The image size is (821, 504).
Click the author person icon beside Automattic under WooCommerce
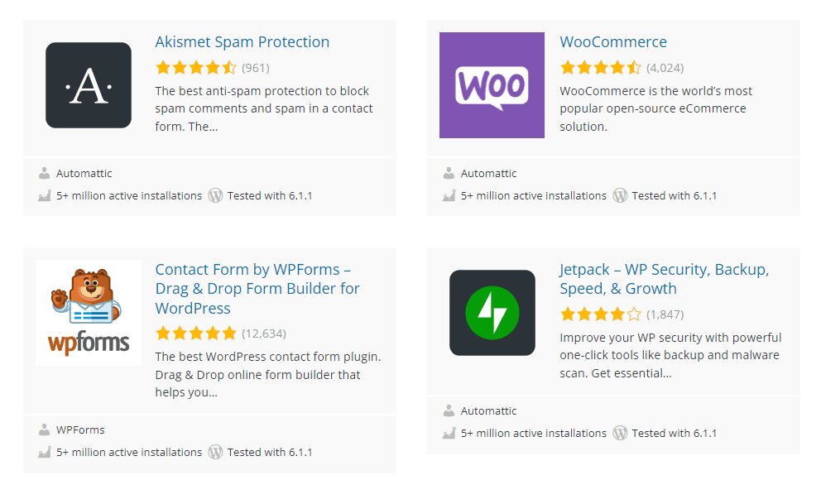447,173
